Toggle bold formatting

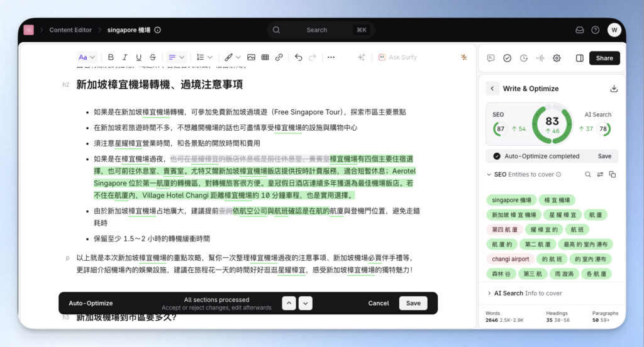pos(111,57)
